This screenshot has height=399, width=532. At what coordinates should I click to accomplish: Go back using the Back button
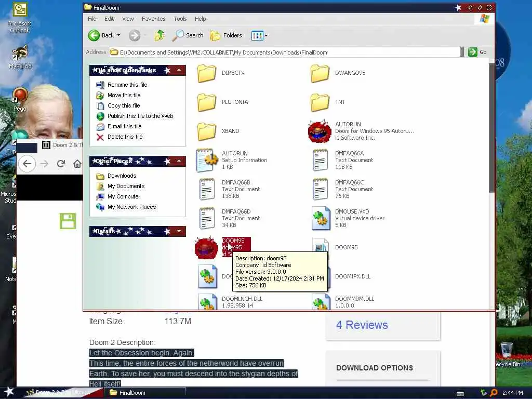click(101, 35)
